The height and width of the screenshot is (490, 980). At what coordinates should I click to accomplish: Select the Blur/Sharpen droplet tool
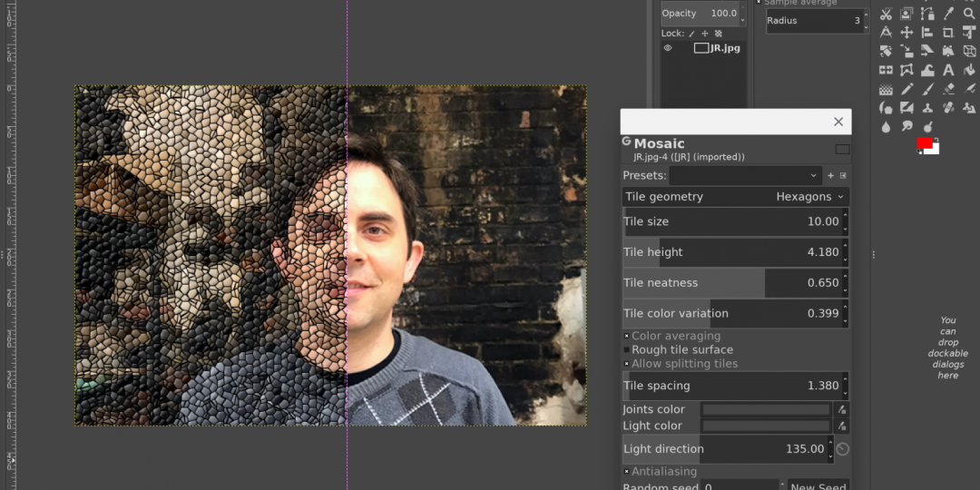coord(887,126)
